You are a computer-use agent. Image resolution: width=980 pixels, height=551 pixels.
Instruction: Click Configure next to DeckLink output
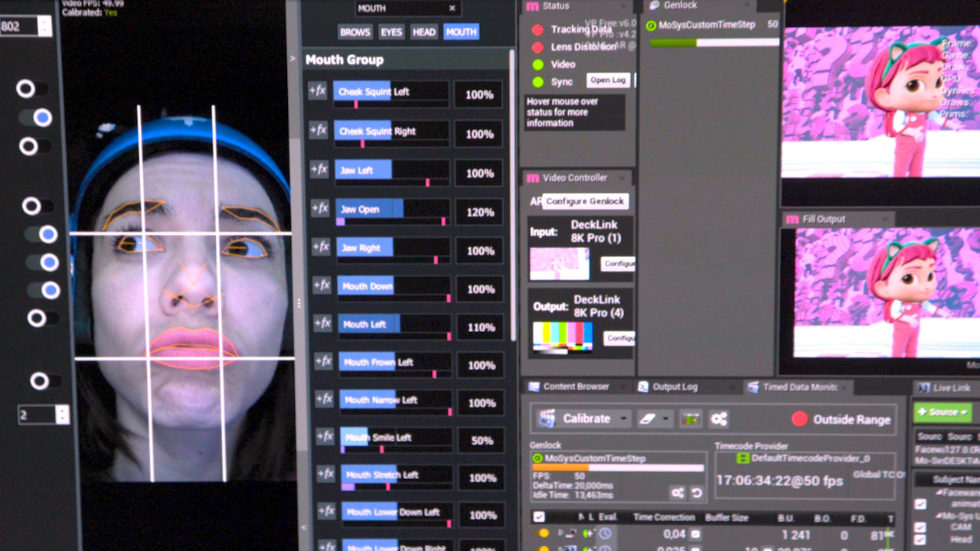619,338
